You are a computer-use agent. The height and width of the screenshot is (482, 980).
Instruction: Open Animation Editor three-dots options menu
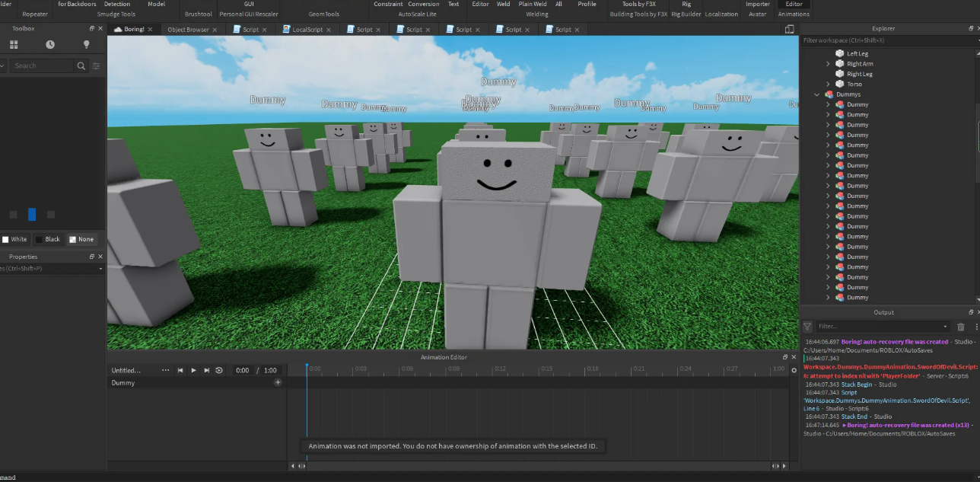pyautogui.click(x=166, y=370)
